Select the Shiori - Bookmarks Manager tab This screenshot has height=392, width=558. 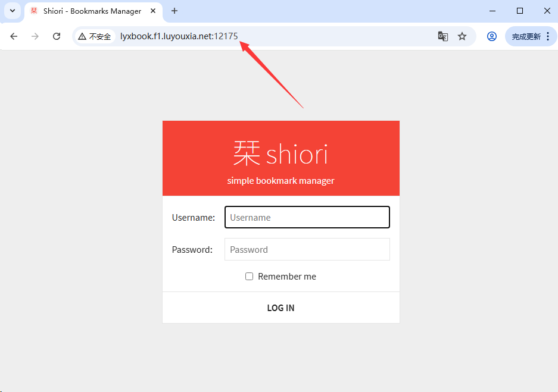point(92,11)
